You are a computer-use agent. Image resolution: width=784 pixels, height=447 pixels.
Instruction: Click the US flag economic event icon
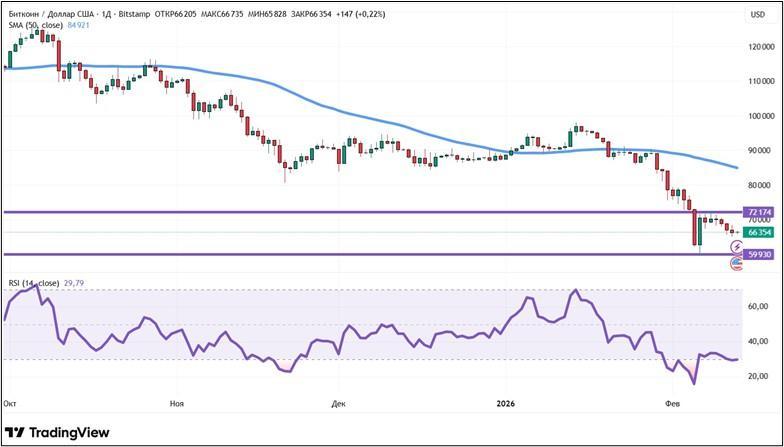[x=738, y=263]
